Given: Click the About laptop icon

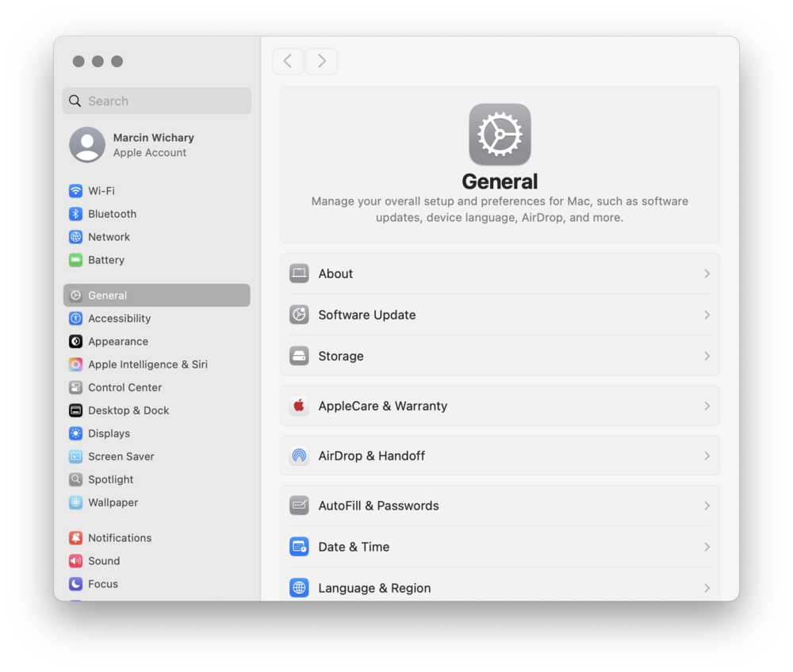Looking at the screenshot, I should [x=299, y=273].
